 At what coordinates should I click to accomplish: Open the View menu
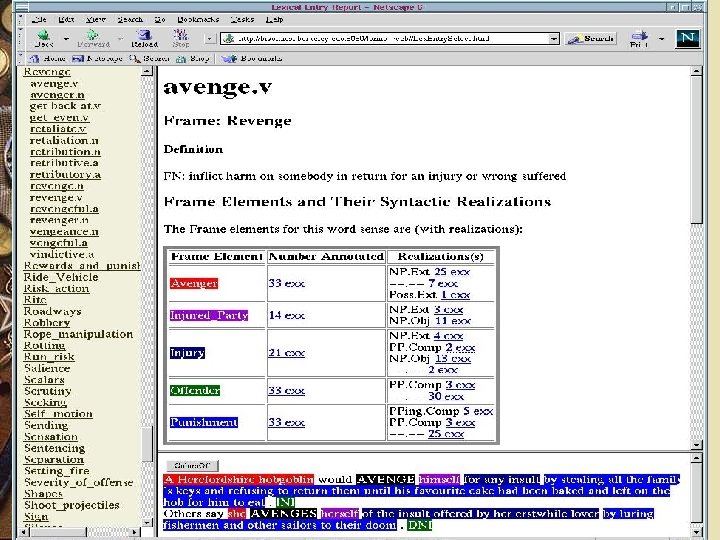(96, 19)
